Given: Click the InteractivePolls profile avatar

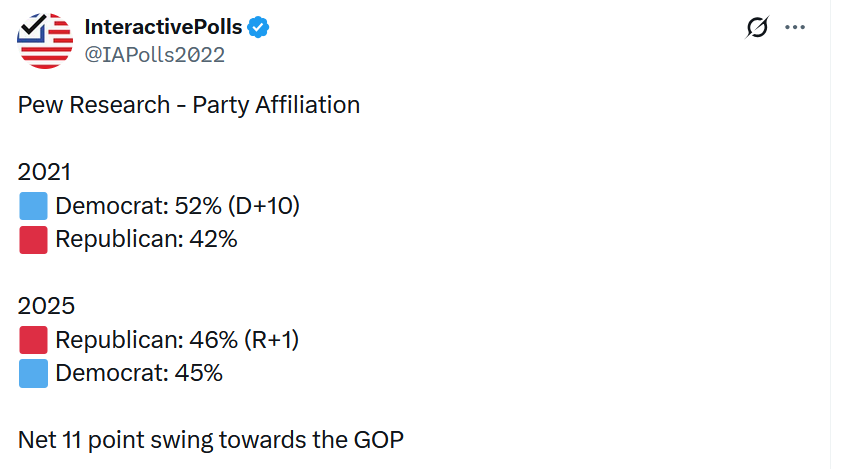Looking at the screenshot, I should [x=45, y=41].
